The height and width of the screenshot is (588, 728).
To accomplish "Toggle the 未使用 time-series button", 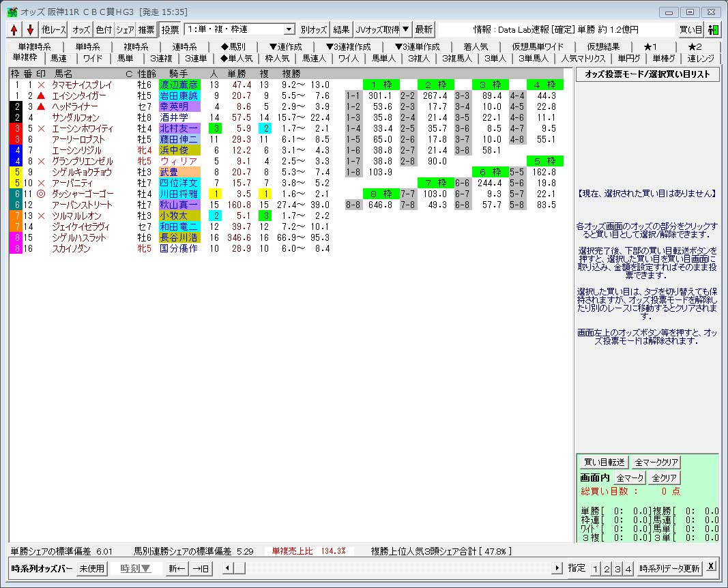I will click(91, 568).
